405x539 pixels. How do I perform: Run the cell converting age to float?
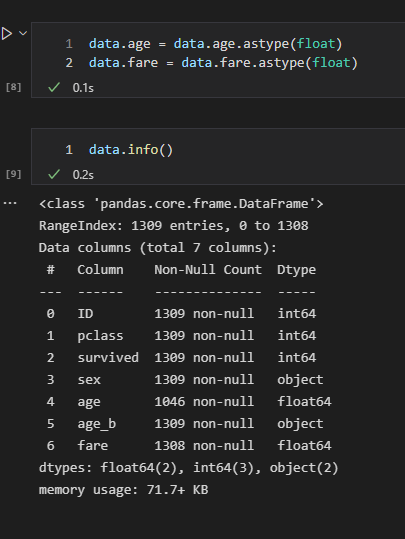pyautogui.click(x=7, y=34)
